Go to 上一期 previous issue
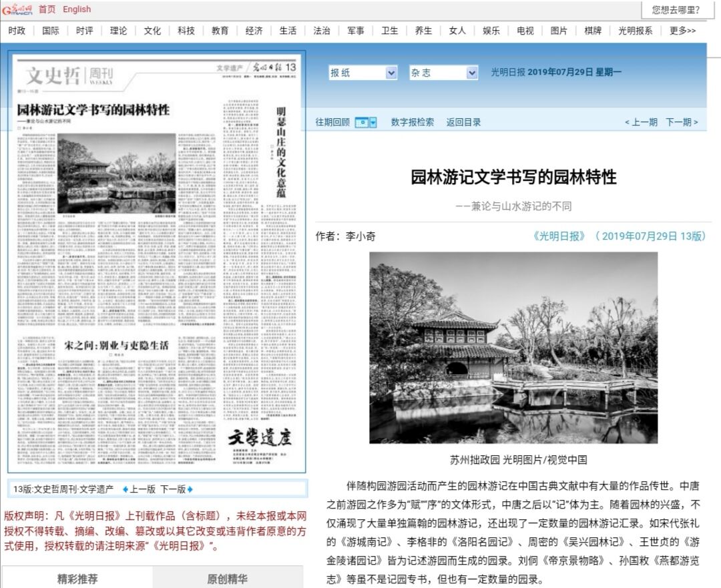 click(x=641, y=122)
